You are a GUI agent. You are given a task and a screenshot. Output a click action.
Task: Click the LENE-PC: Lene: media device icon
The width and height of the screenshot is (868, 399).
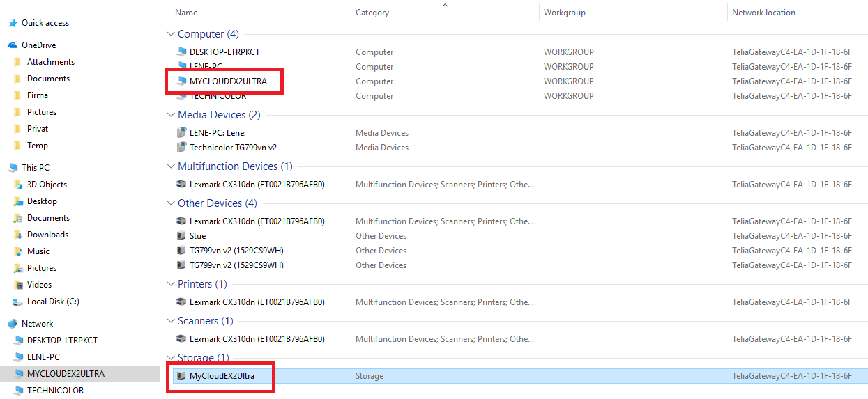pos(182,133)
